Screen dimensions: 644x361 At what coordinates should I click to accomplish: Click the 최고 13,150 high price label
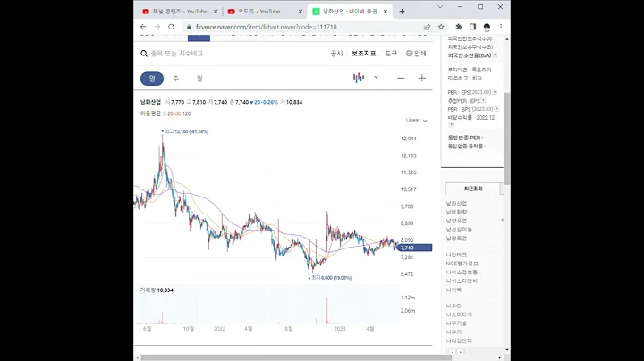pyautogui.click(x=185, y=131)
